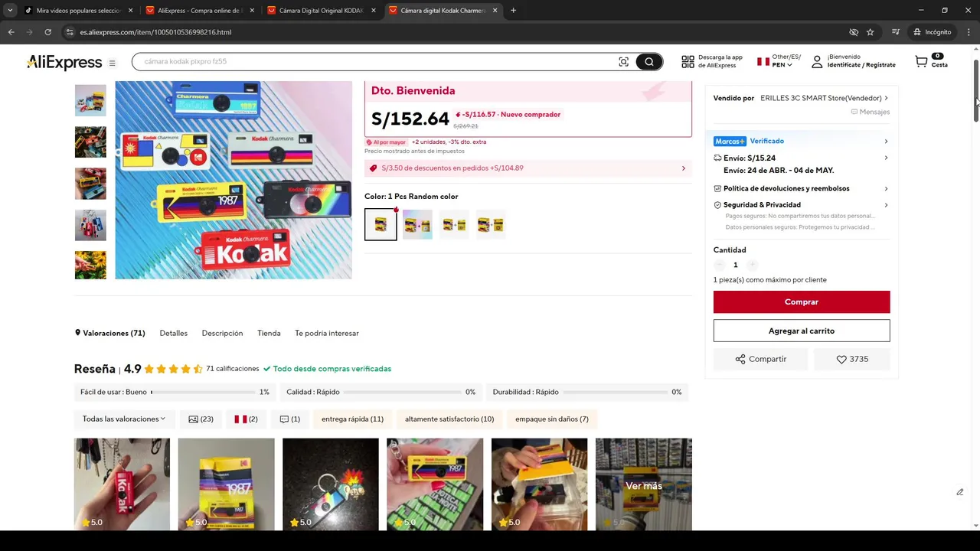Image resolution: width=980 pixels, height=551 pixels.
Task: Click the account profile icon
Action: tap(817, 62)
